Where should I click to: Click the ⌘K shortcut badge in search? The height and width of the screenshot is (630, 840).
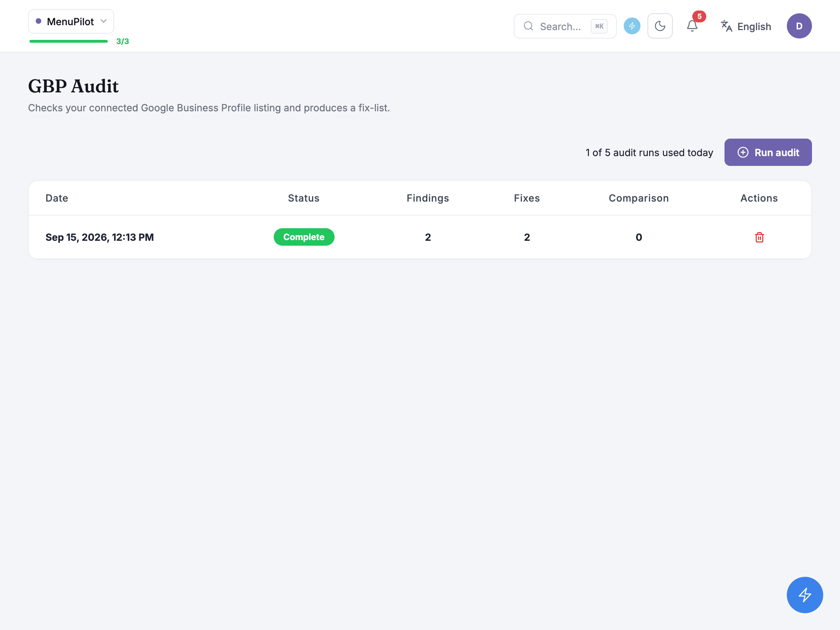coord(599,26)
